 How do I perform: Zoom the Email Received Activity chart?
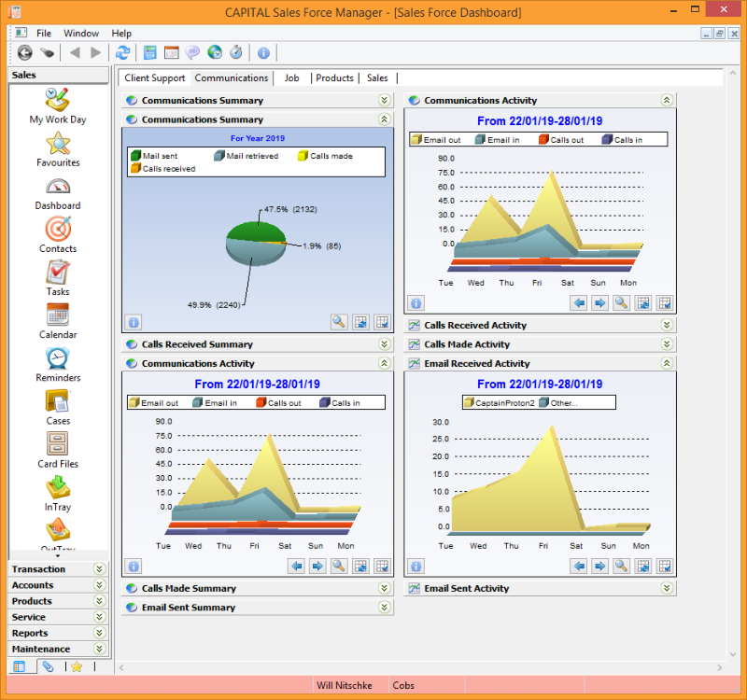621,567
